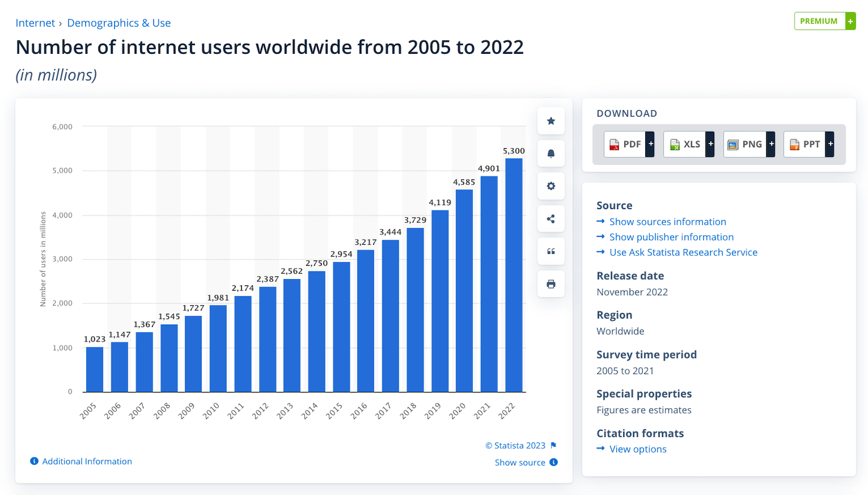Download the data as XLS
This screenshot has height=495, width=868.
click(689, 144)
